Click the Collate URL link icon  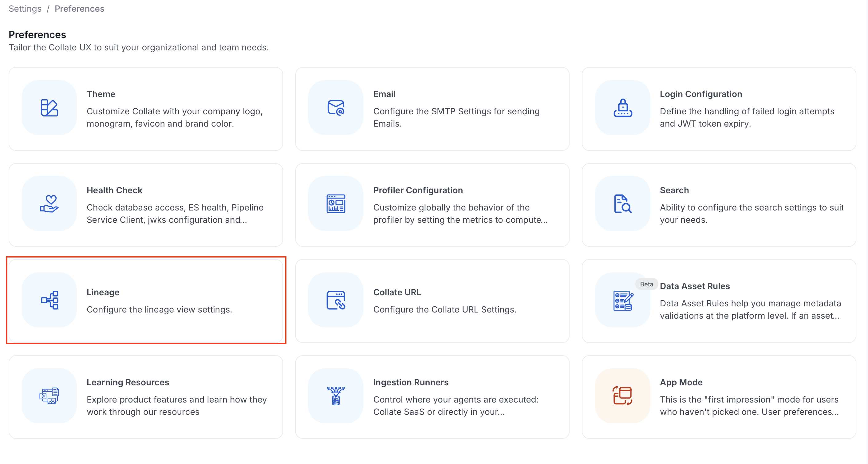(x=336, y=300)
